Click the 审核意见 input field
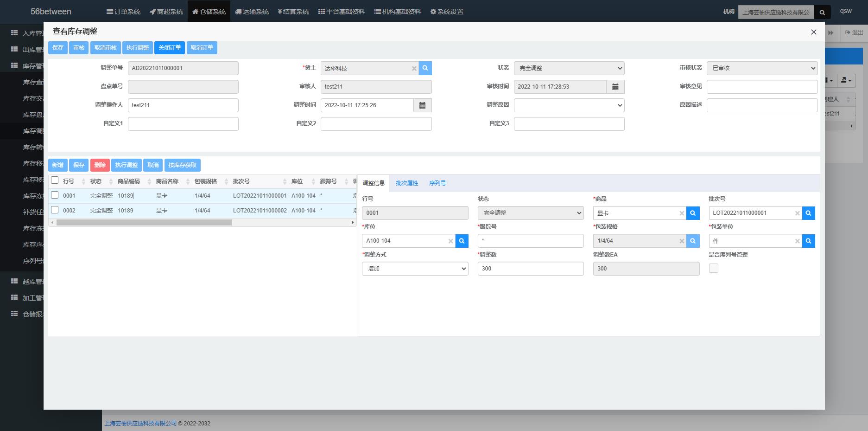The image size is (868, 431). click(762, 87)
